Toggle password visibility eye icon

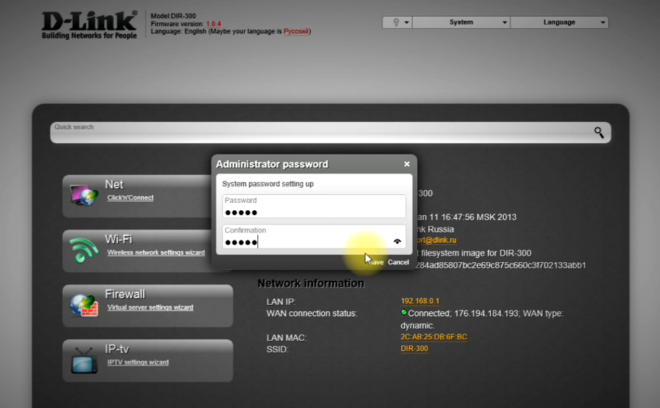[397, 241]
